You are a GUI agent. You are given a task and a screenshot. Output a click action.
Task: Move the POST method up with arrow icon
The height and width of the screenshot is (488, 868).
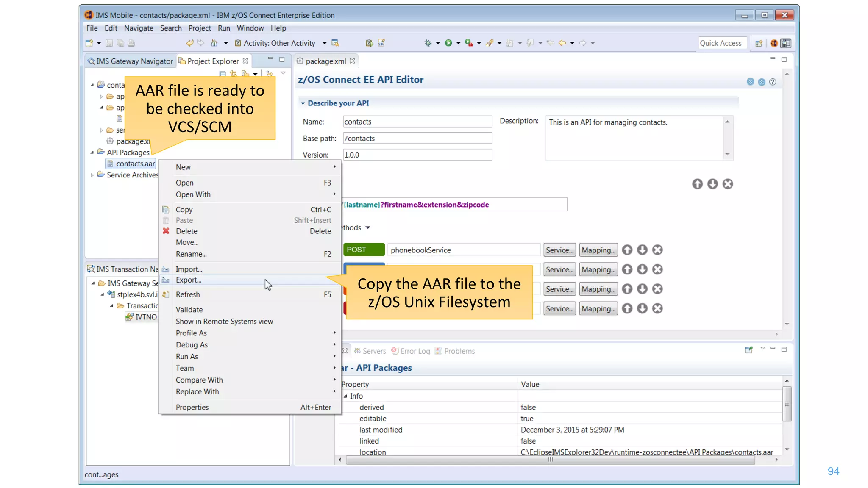tap(627, 250)
